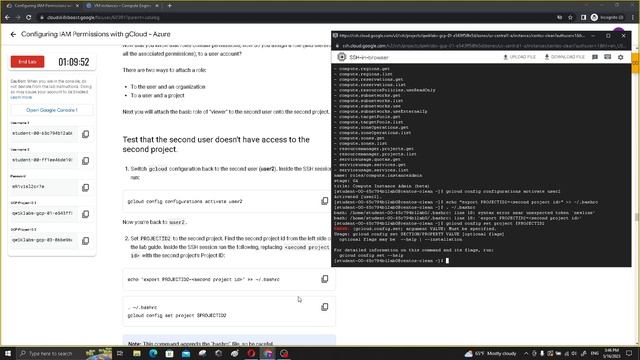The width and height of the screenshot is (640, 360).
Task: Copy the gcloud config set project command
Action: 324,307
